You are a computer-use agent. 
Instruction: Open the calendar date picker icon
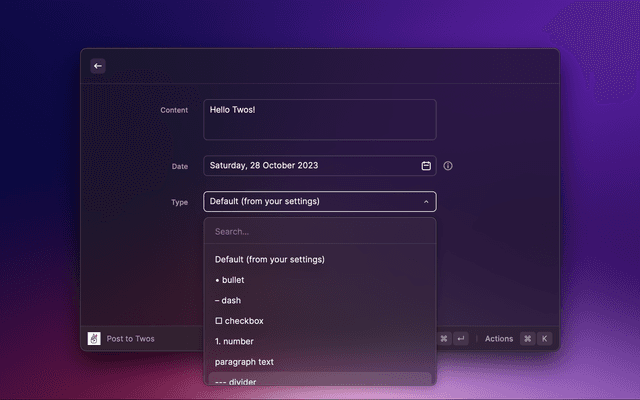coord(426,165)
